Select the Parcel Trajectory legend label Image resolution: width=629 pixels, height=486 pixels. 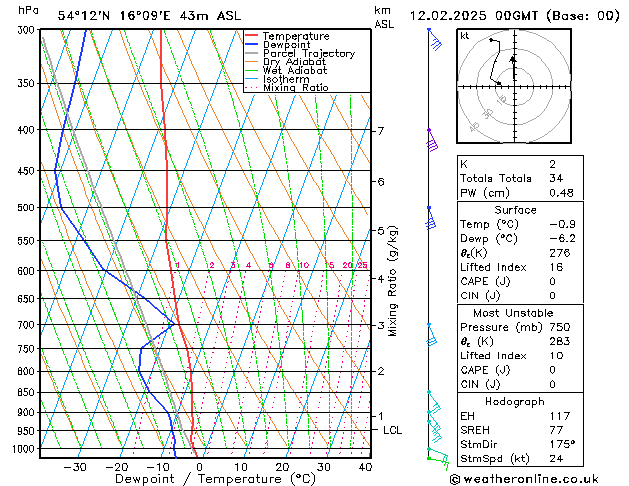click(x=309, y=53)
